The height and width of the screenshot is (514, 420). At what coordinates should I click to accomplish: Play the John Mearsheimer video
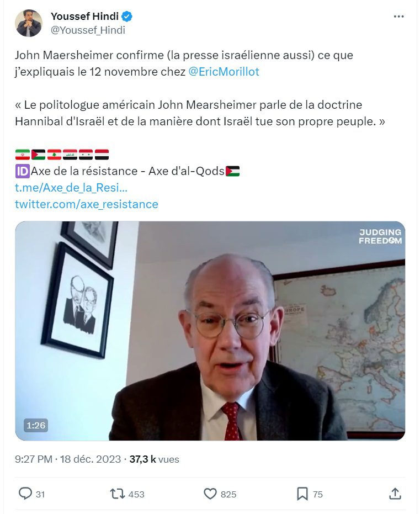tap(210, 330)
